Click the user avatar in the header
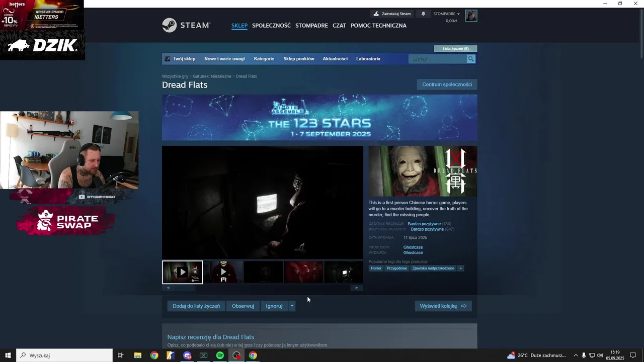This screenshot has height=362, width=644. (471, 16)
